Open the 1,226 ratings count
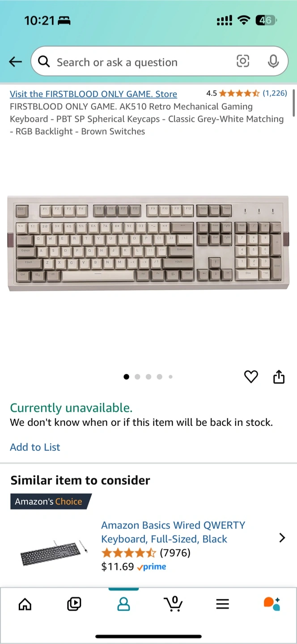This screenshot has width=297, height=644. click(275, 93)
